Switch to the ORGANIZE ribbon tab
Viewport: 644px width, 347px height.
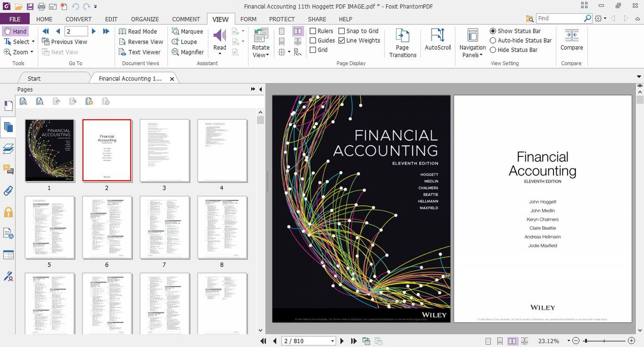(x=145, y=19)
